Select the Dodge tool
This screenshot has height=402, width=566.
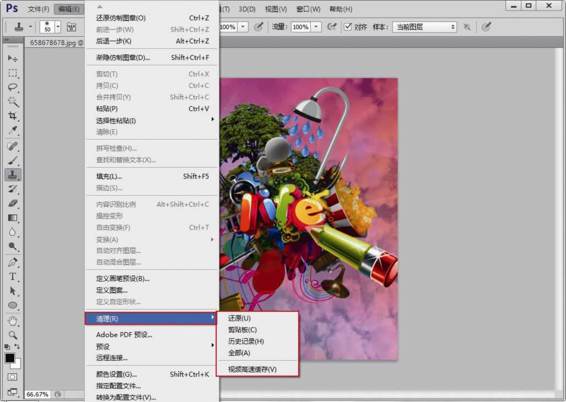(x=13, y=246)
